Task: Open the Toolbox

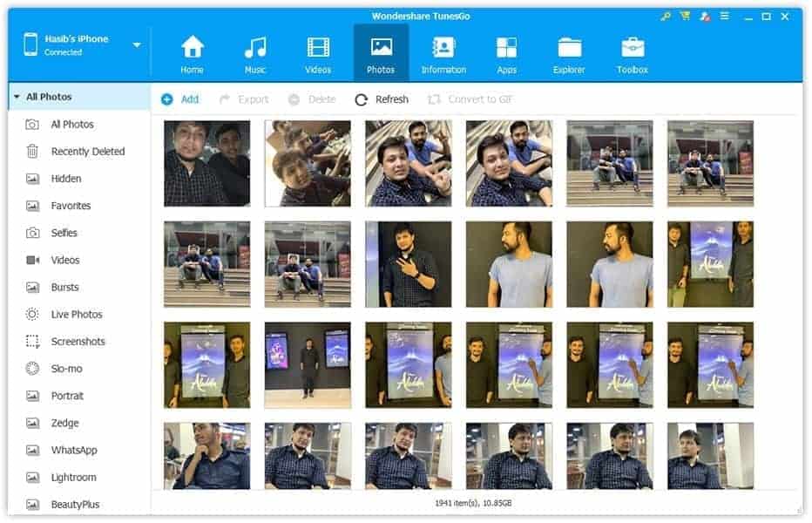Action: pos(630,51)
